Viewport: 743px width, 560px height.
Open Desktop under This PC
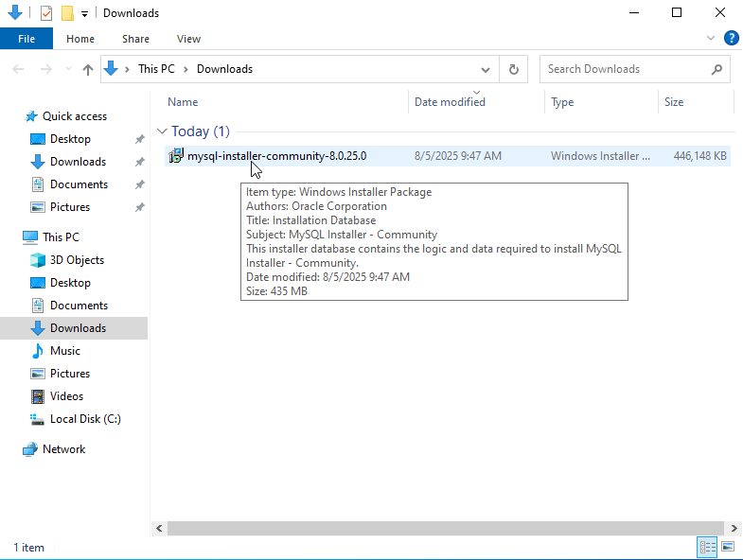(70, 283)
